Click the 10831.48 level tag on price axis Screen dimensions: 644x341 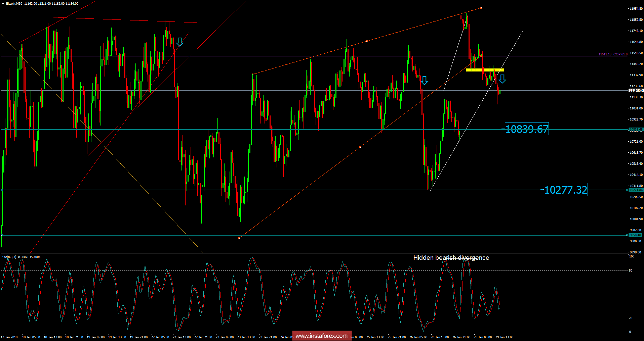pyautogui.click(x=636, y=130)
